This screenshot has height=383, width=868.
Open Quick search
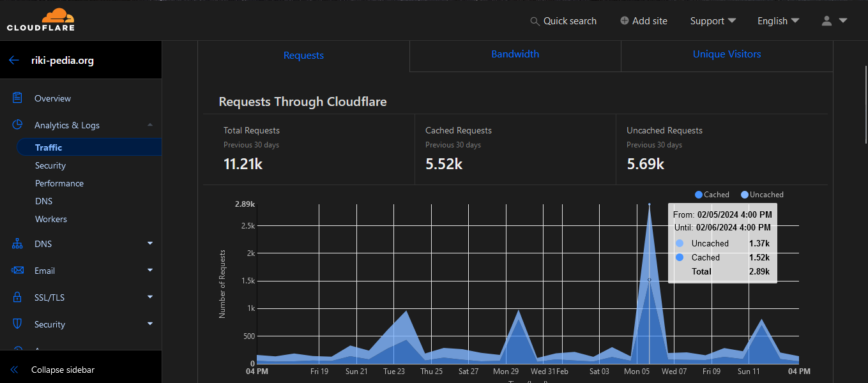coord(563,21)
